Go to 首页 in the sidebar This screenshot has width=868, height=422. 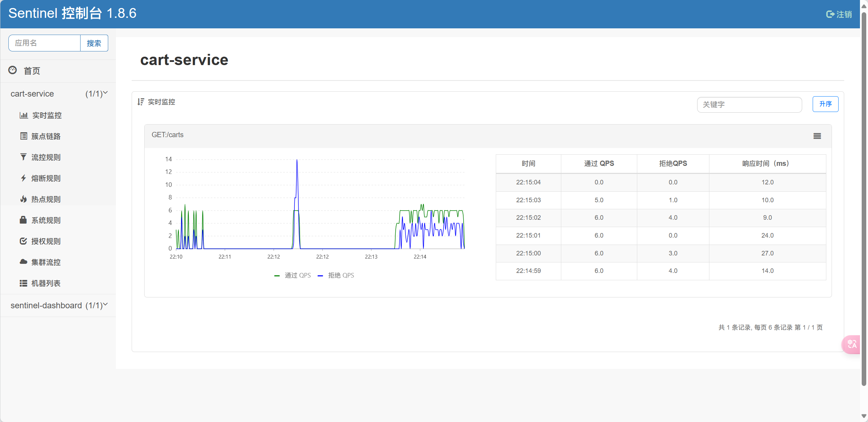pos(32,71)
